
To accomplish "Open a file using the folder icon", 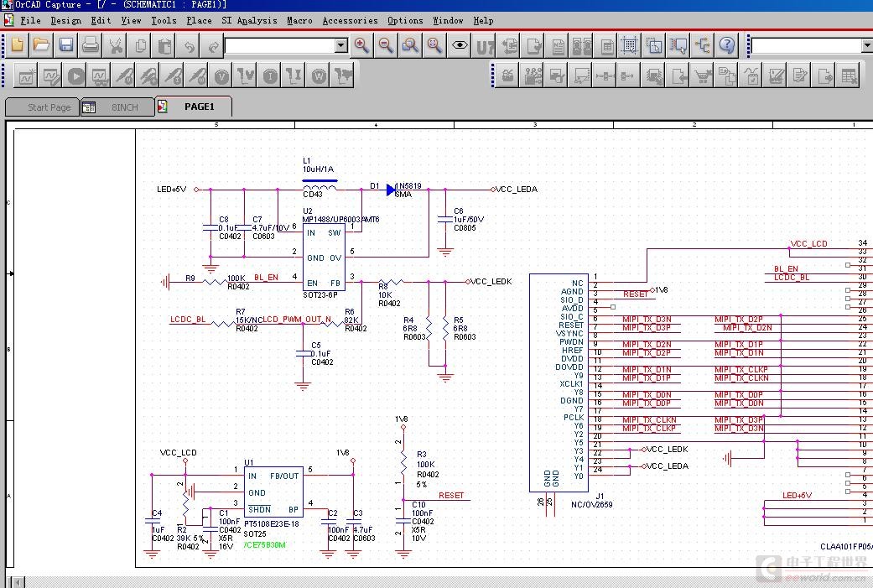I will click(x=42, y=45).
